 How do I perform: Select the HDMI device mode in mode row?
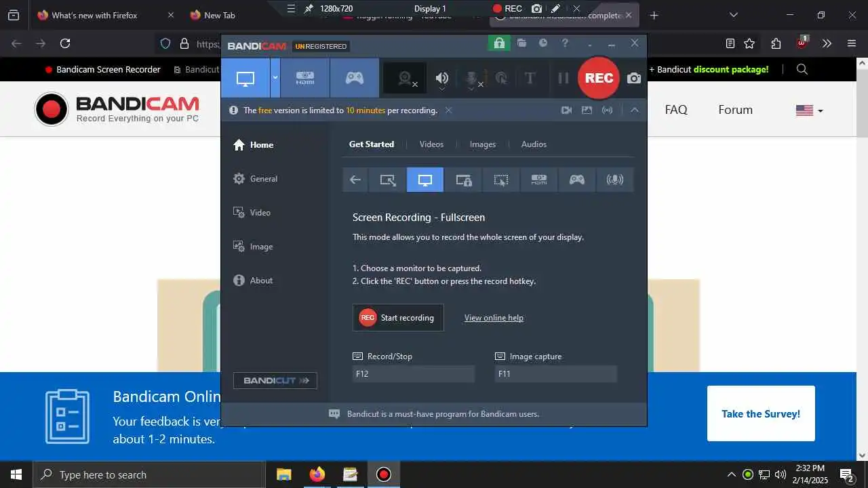pos(539,180)
